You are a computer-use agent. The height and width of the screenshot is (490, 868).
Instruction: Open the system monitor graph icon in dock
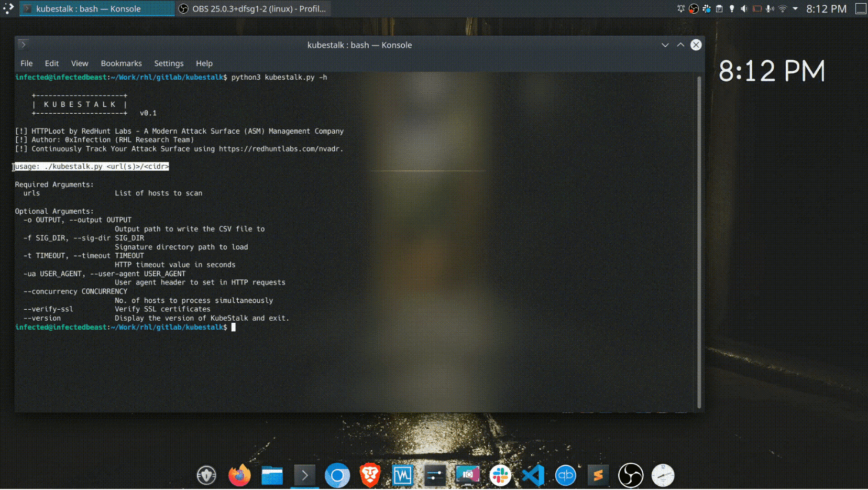402,476
